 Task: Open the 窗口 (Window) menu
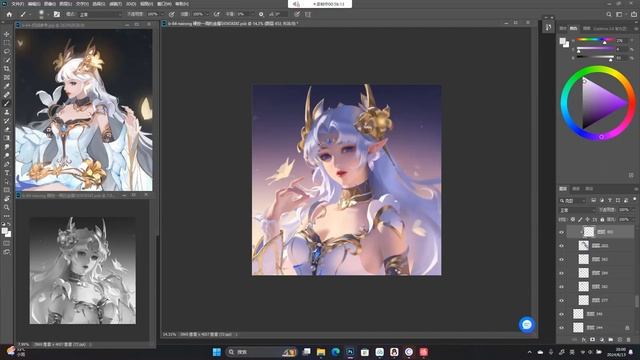(x=164, y=4)
